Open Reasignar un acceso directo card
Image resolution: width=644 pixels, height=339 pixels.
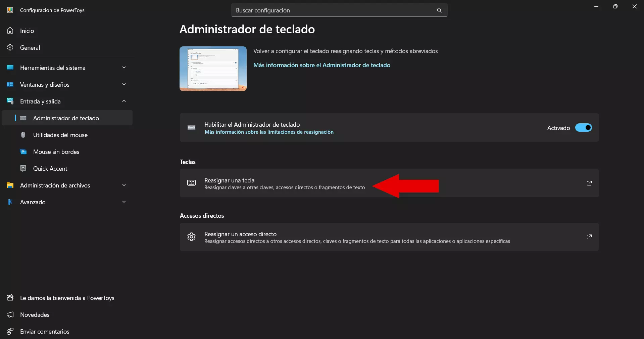(x=389, y=237)
